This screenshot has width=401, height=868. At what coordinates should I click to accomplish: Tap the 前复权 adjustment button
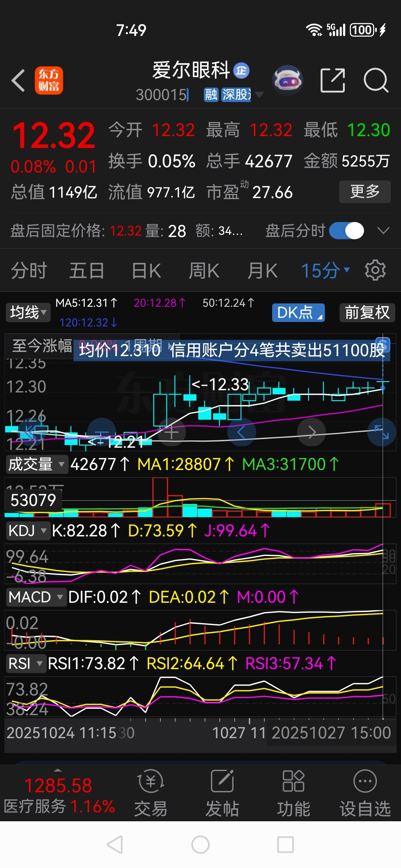click(367, 312)
